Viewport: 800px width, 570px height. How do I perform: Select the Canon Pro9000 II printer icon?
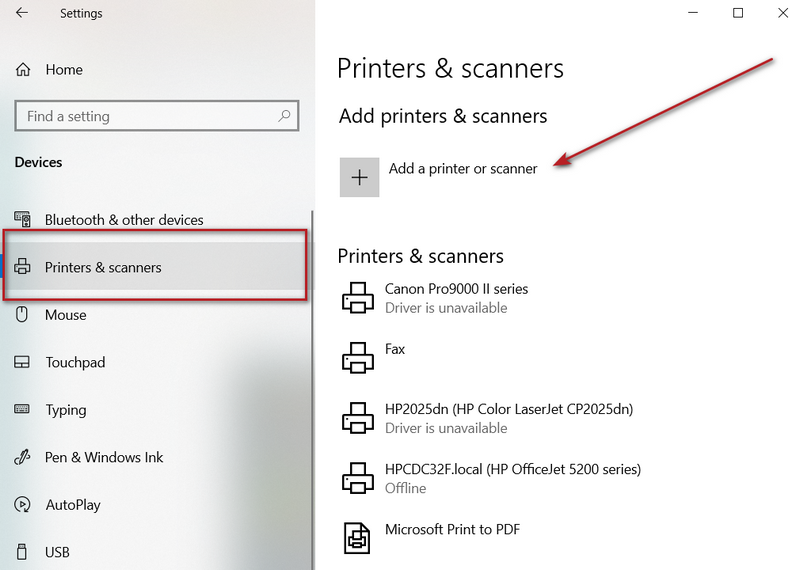tap(358, 298)
